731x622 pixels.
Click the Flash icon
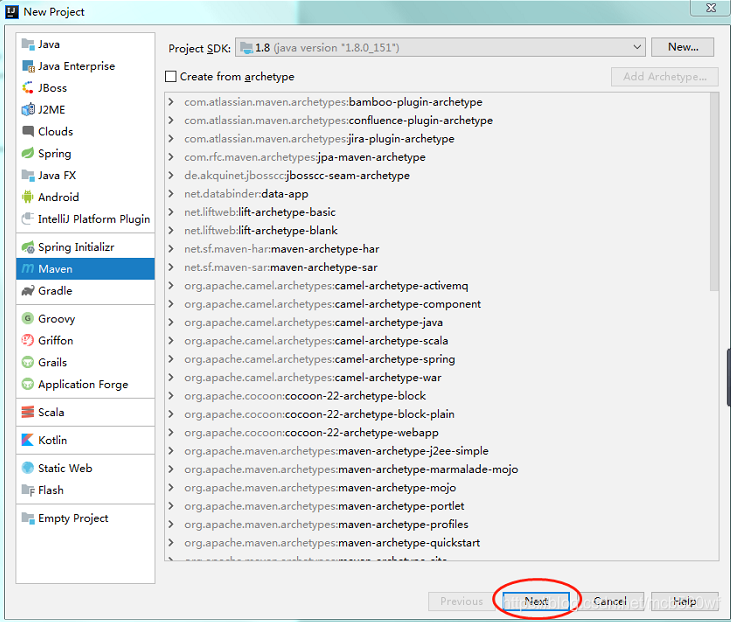click(x=28, y=490)
